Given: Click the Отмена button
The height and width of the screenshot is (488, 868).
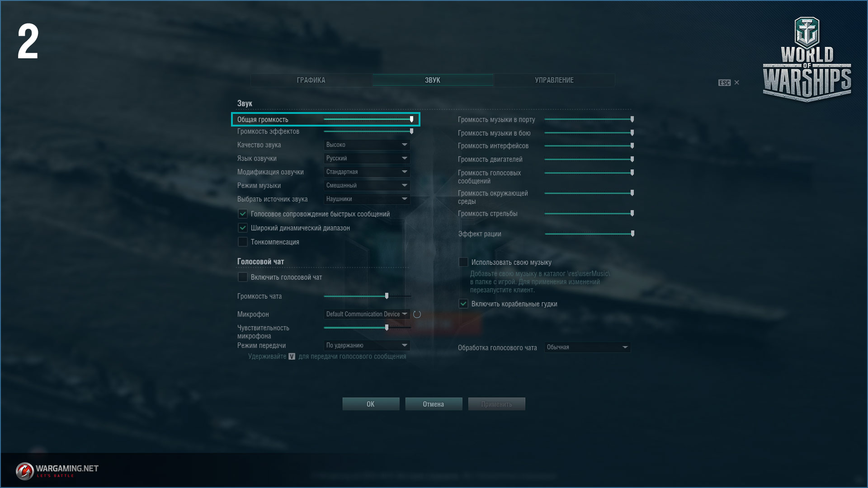Looking at the screenshot, I should coord(434,404).
